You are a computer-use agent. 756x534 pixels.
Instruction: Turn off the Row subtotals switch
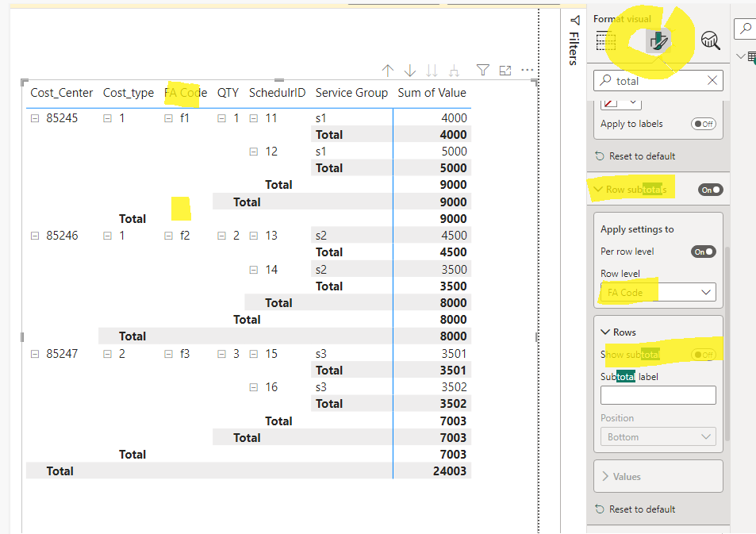click(710, 190)
